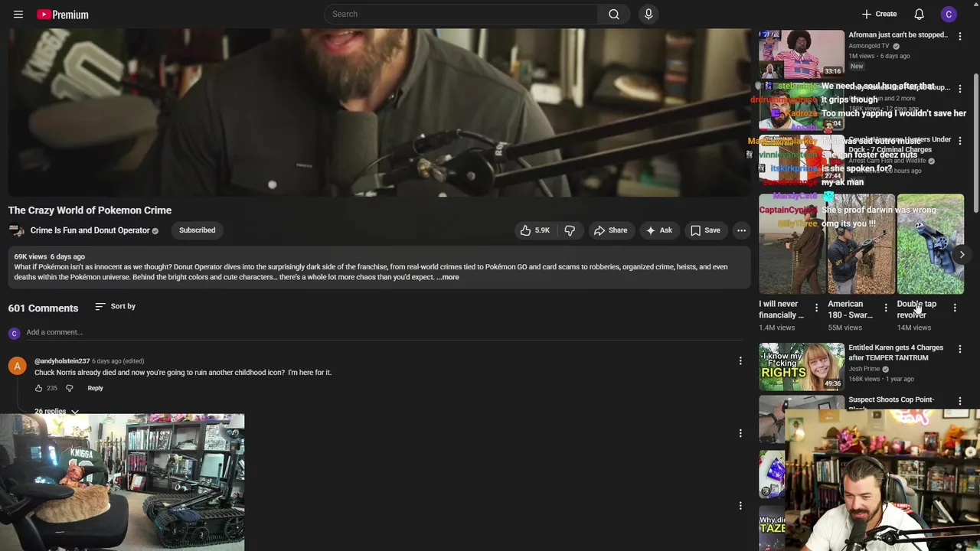Open American 180 short thumbnail
Screen dimensions: 980x551
click(861, 244)
